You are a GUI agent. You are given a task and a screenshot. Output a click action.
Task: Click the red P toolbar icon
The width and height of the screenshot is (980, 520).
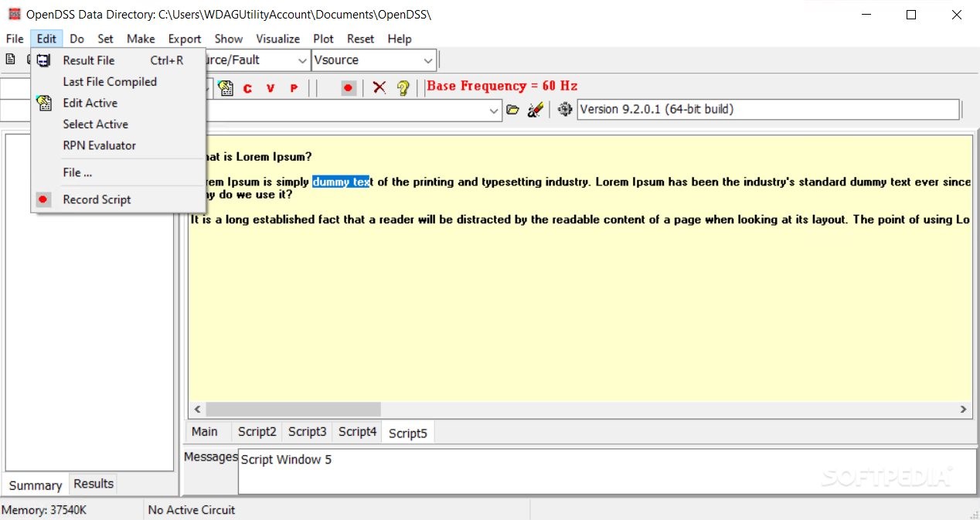(294, 88)
